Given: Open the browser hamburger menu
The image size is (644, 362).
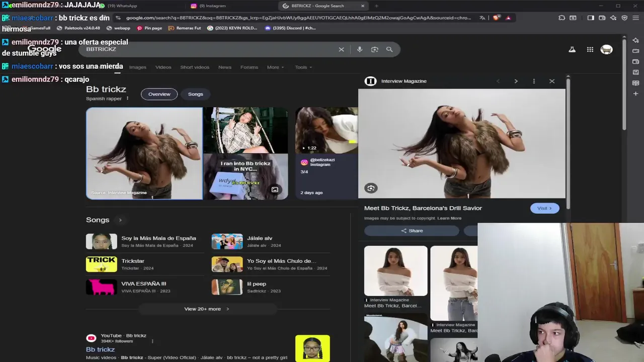Looking at the screenshot, I should click(636, 18).
